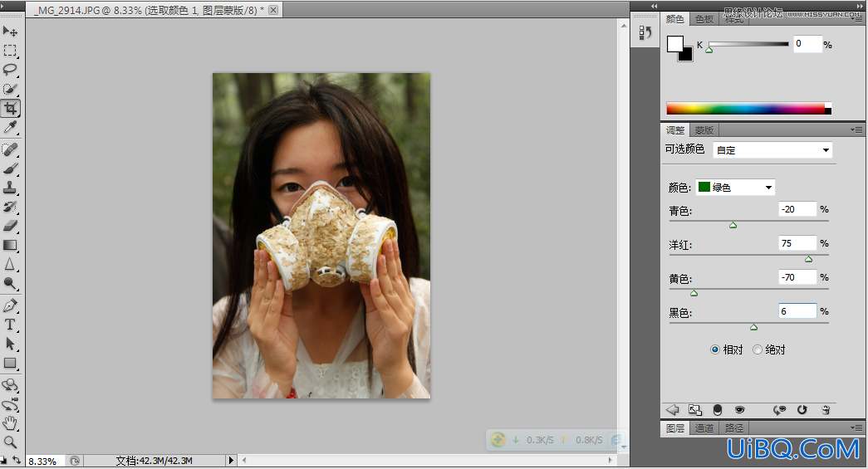Reset adjustment to defaults
The image size is (868, 469).
(802, 410)
